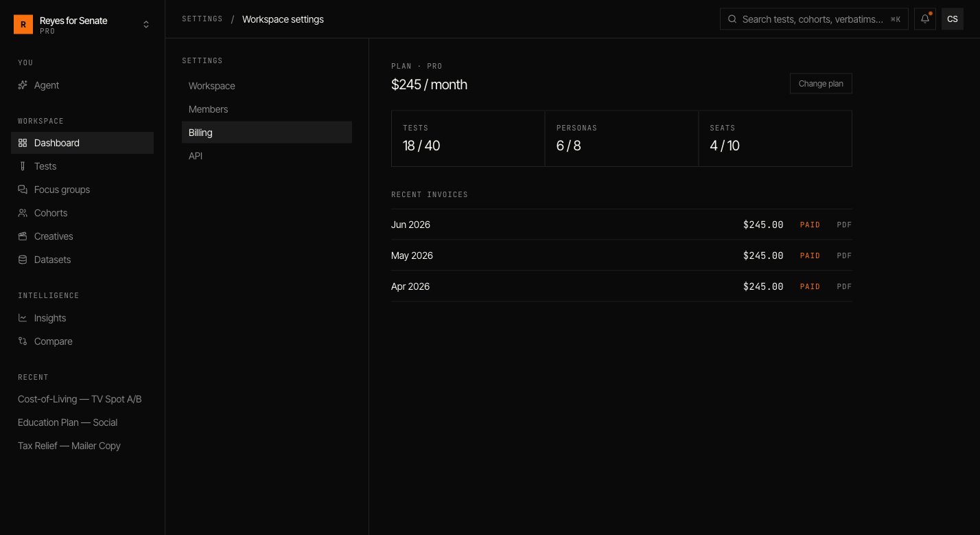This screenshot has width=980, height=535.
Task: Click the Tests test-tube icon
Action: tap(23, 166)
